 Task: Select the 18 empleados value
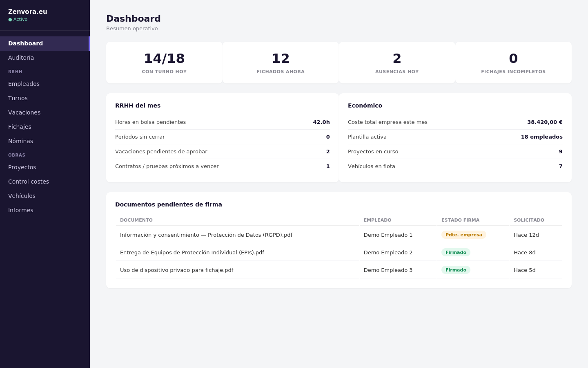pyautogui.click(x=541, y=137)
